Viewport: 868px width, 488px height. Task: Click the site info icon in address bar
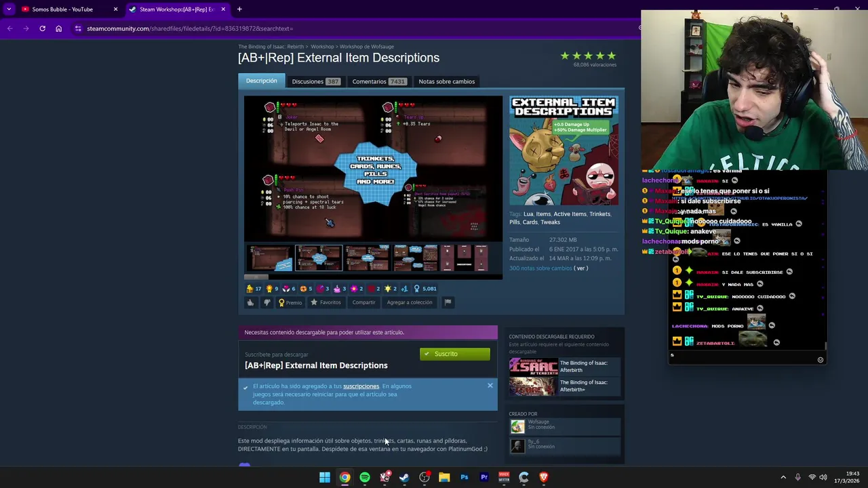coord(79,28)
